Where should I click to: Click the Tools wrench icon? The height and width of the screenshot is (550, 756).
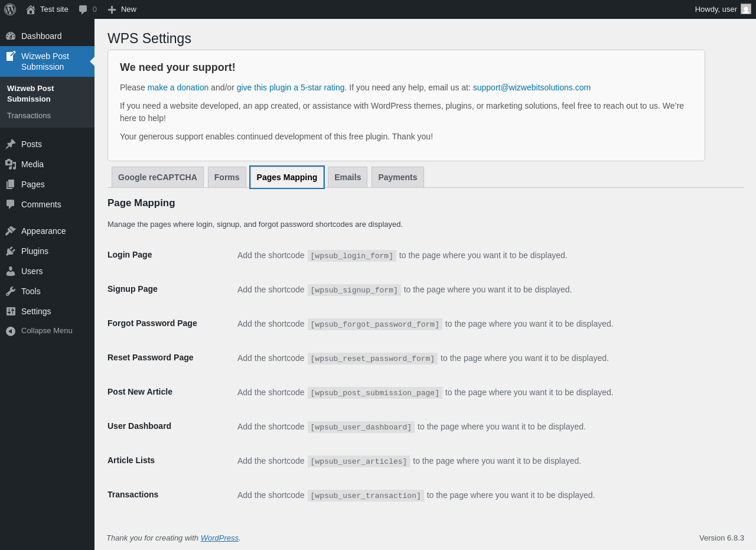point(11,291)
